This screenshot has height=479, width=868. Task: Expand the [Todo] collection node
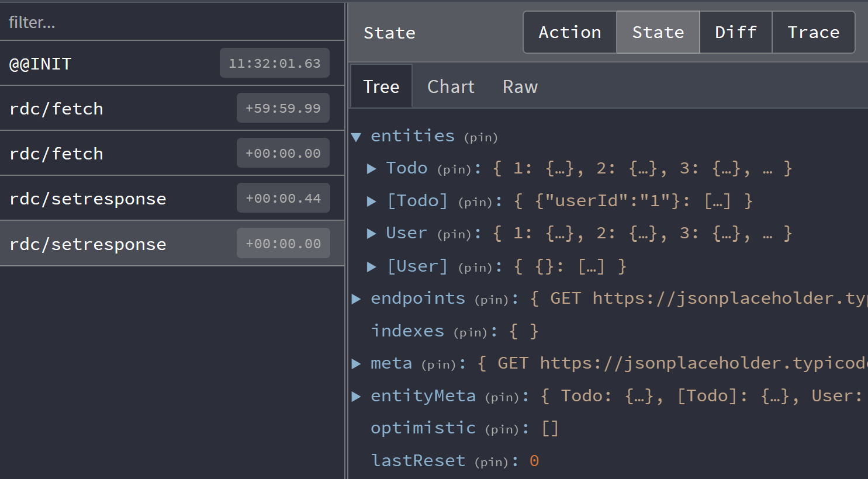pos(372,200)
